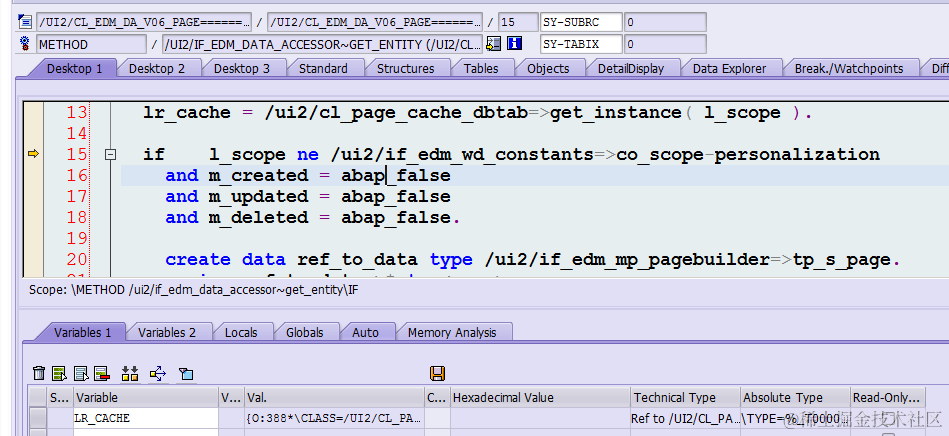
Task: Select the Auto tab
Action: [x=365, y=332]
